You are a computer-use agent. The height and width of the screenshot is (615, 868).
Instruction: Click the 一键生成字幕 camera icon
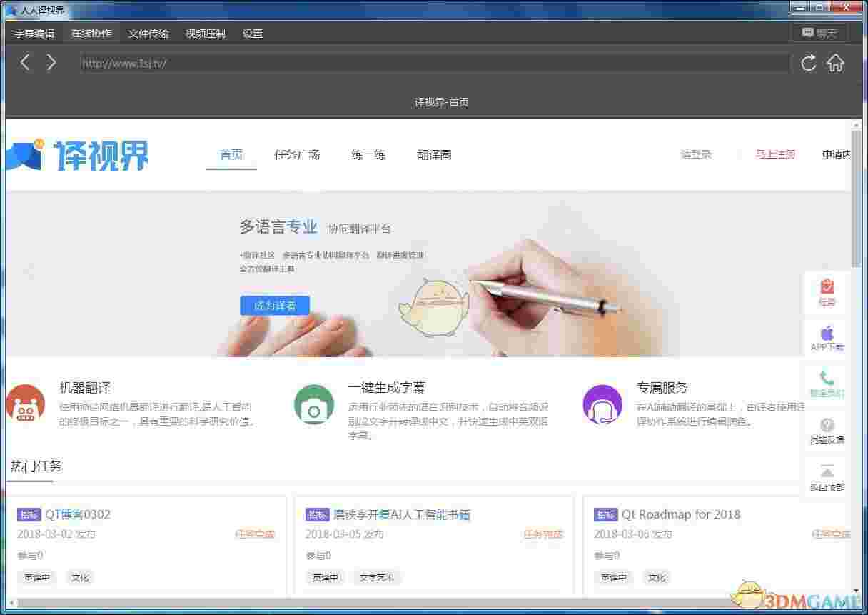pyautogui.click(x=314, y=402)
